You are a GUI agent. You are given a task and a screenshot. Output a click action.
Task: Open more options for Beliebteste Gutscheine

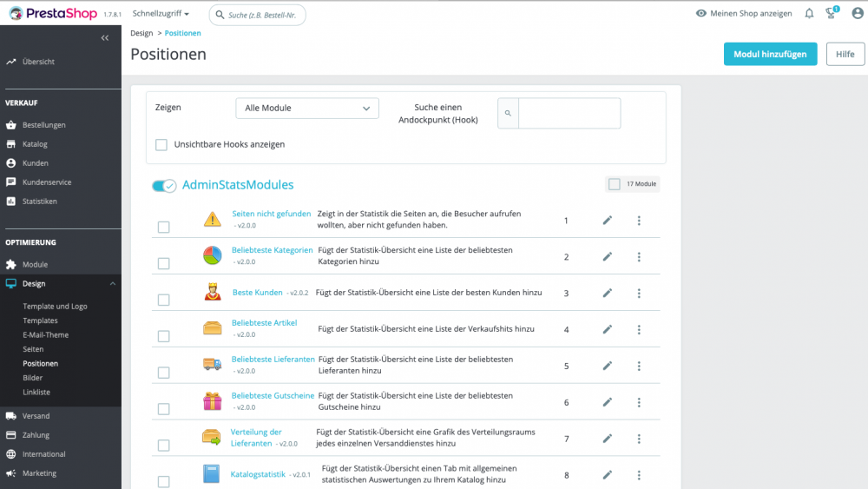click(639, 403)
